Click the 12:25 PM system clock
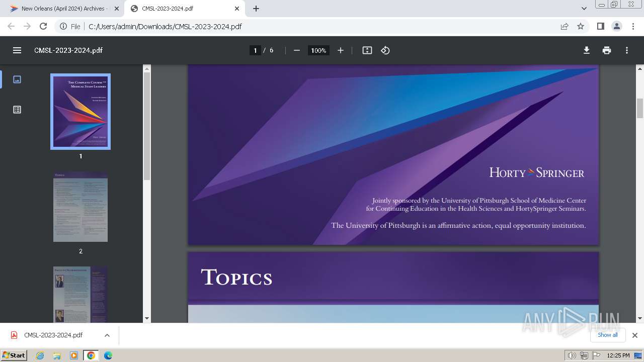 (618, 355)
